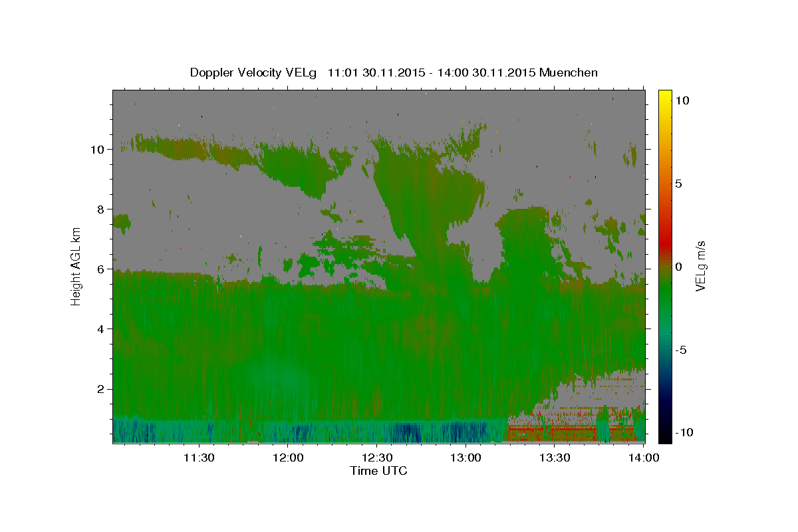The image size is (798, 532).
Task: Click colorbar value '10' at the top
Action: tap(682, 100)
